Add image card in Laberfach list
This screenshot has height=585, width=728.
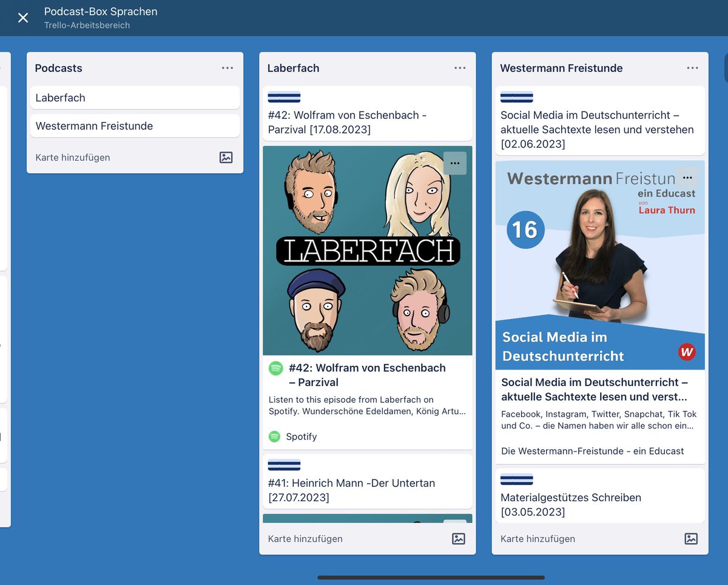pos(459,538)
